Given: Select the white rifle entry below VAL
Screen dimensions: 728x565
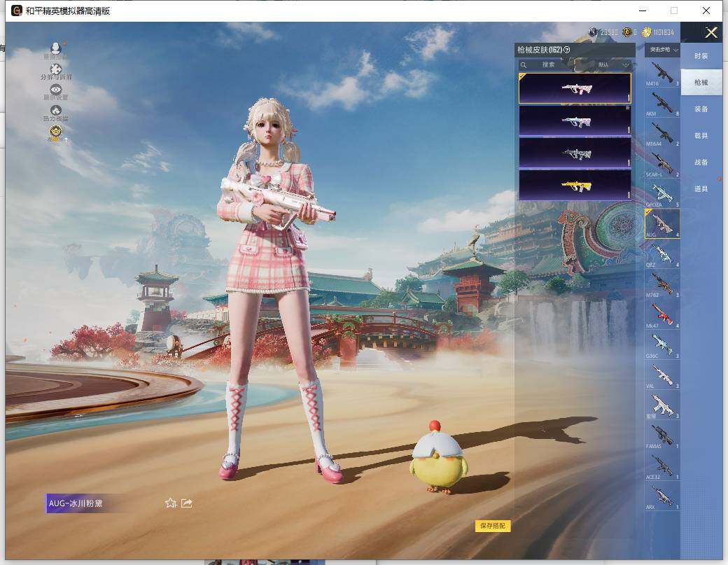Looking at the screenshot, I should click(662, 405).
